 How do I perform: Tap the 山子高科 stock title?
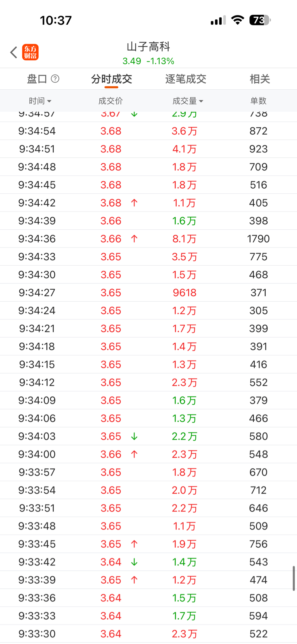[148, 47]
